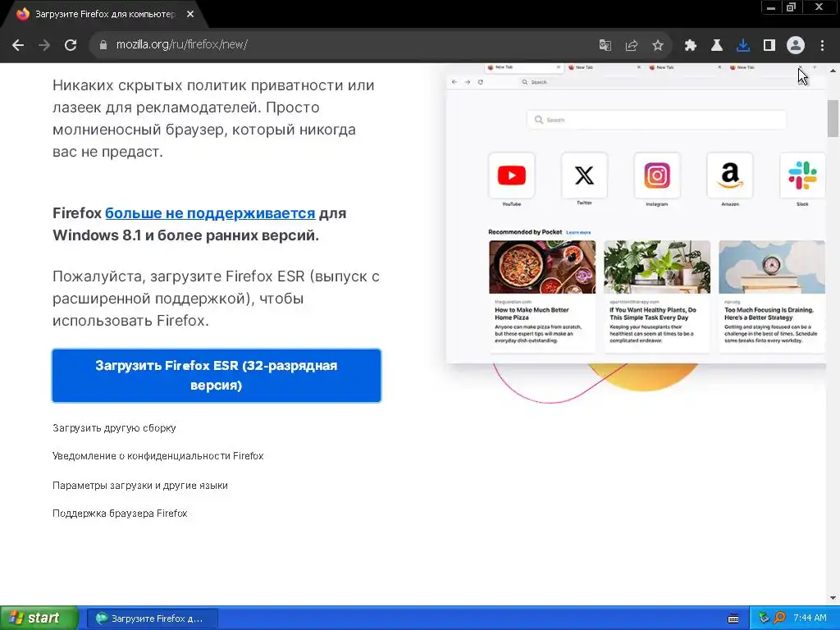840x630 pixels.
Task: Open the profile avatar menu
Action: pos(796,45)
